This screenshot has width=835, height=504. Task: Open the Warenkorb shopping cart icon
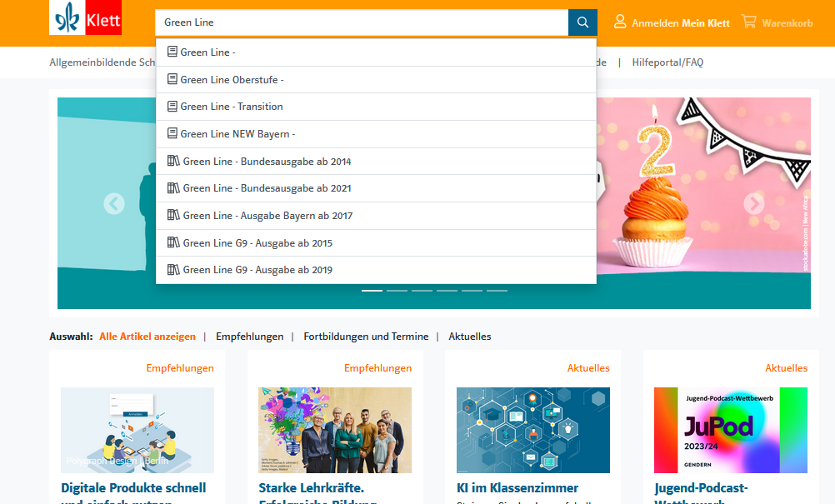pyautogui.click(x=748, y=22)
